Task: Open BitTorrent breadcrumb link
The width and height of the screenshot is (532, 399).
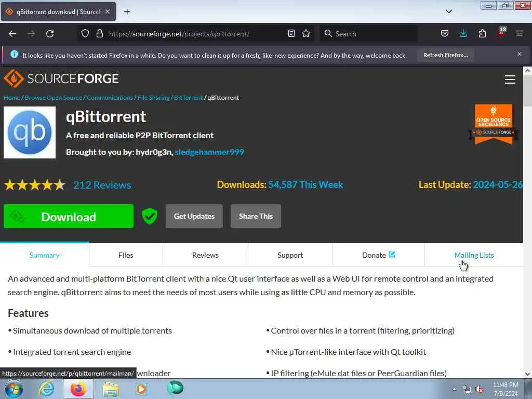Action: click(x=188, y=97)
